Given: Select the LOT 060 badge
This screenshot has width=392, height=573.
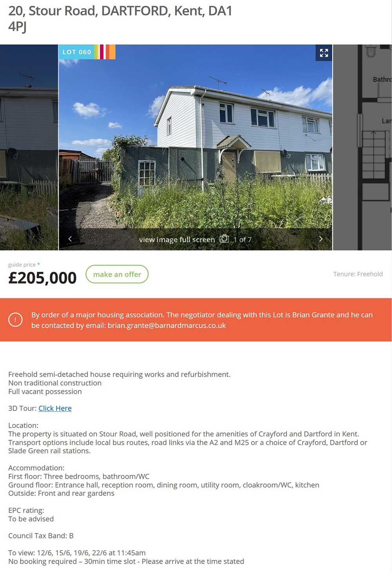Looking at the screenshot, I should 77,52.
